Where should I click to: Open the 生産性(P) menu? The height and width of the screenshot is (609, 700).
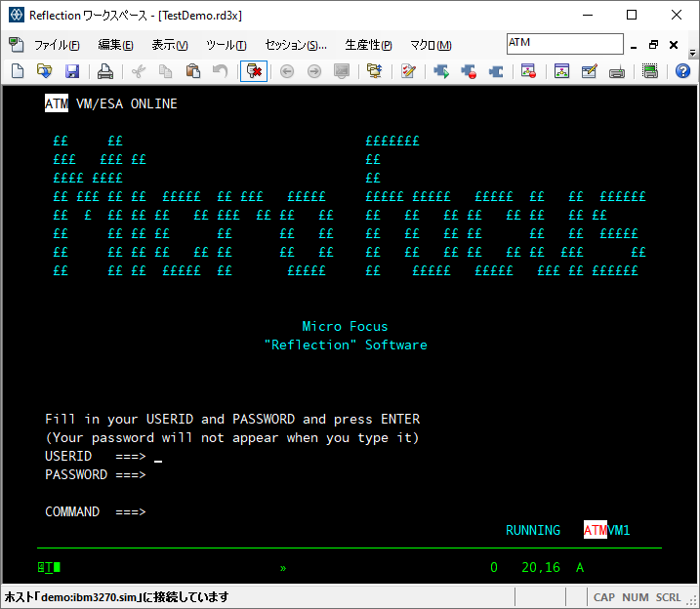(368, 45)
